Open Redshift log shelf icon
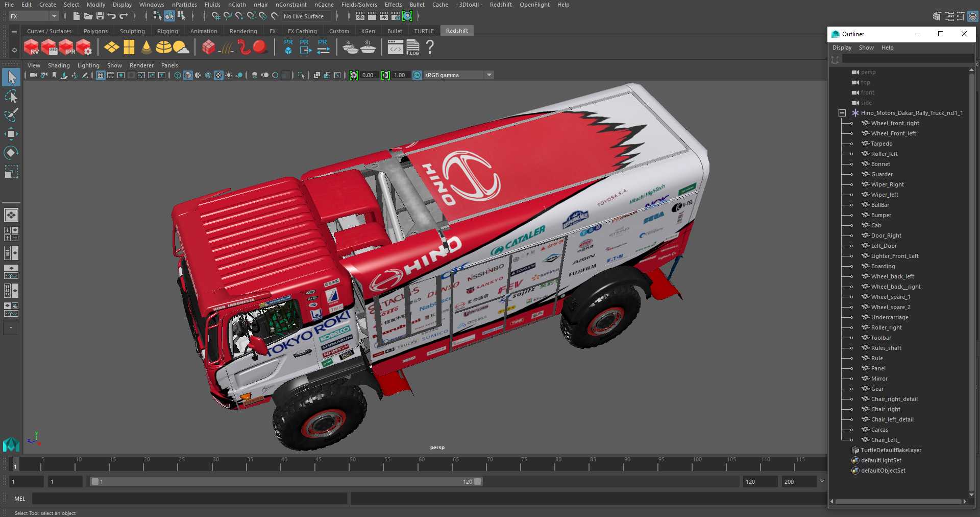Viewport: 980px width, 517px height. [x=413, y=48]
